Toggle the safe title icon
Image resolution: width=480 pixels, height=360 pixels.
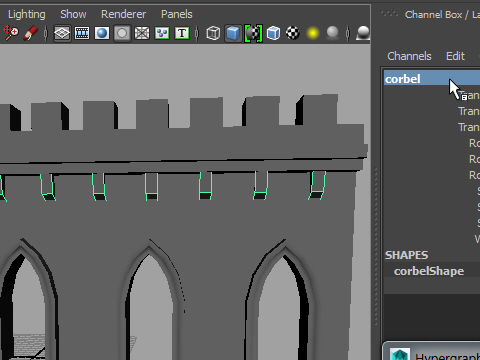[182, 33]
